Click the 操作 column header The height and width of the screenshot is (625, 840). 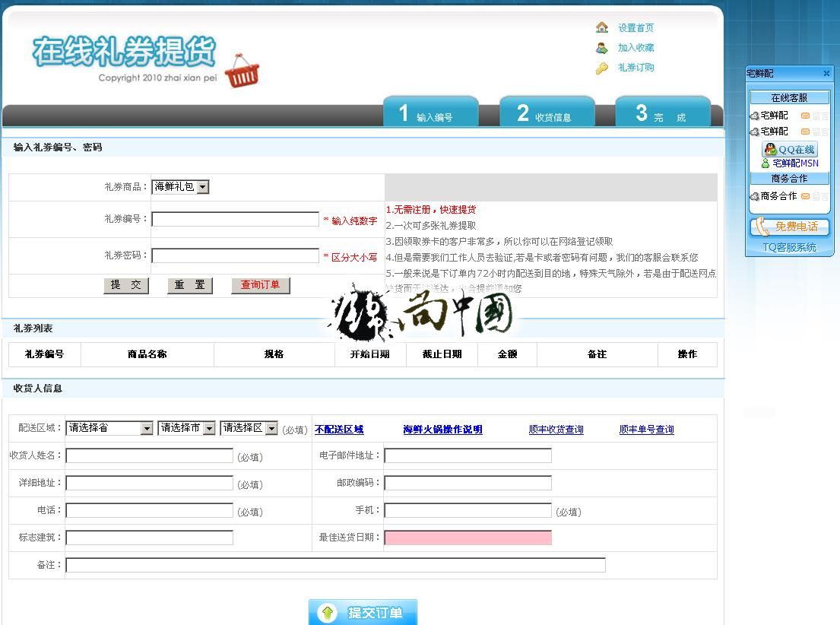(687, 354)
